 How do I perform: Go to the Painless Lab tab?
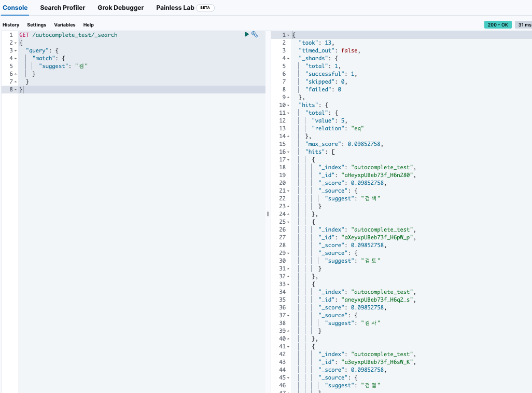pyautogui.click(x=175, y=8)
